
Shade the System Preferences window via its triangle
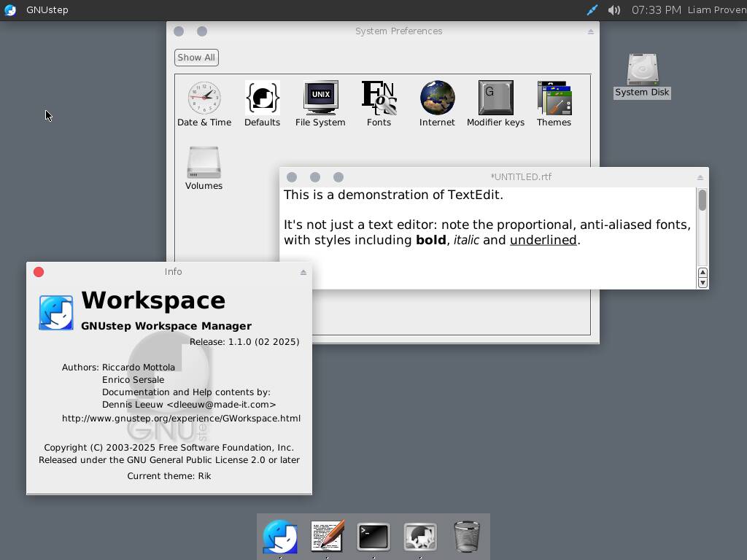coord(590,31)
